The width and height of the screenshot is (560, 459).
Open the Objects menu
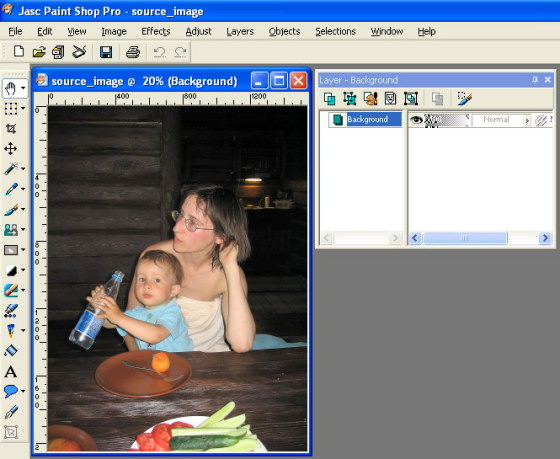(x=284, y=31)
